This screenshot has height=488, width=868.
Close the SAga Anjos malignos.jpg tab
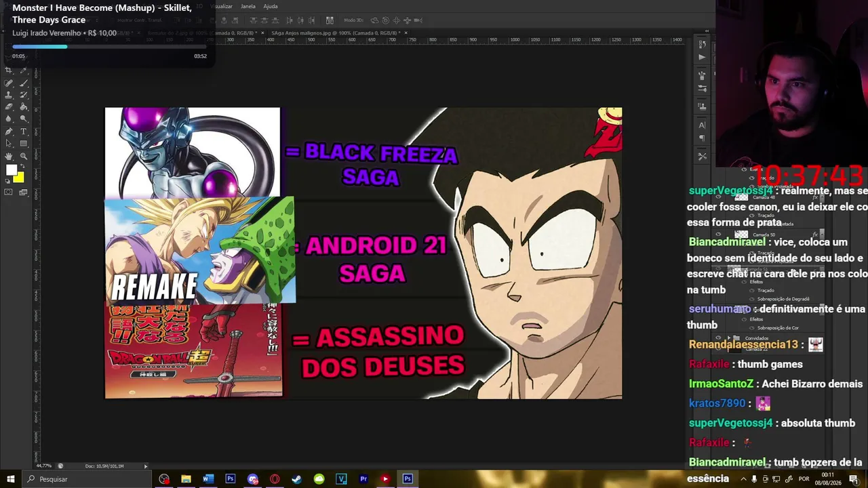[406, 33]
